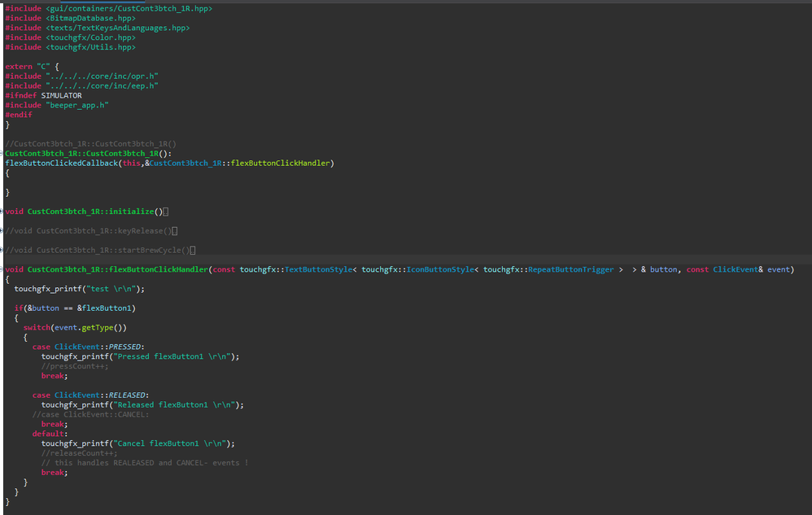Click the touchgfx/Color.hpp include line
Image resolution: width=812 pixels, height=515 pixels.
click(x=71, y=37)
